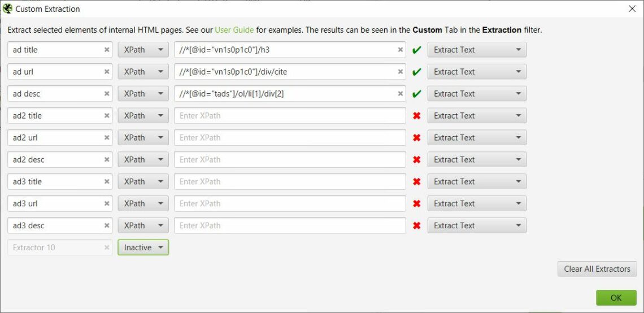
Task: Click Clear All Extractors button
Action: [x=597, y=269]
